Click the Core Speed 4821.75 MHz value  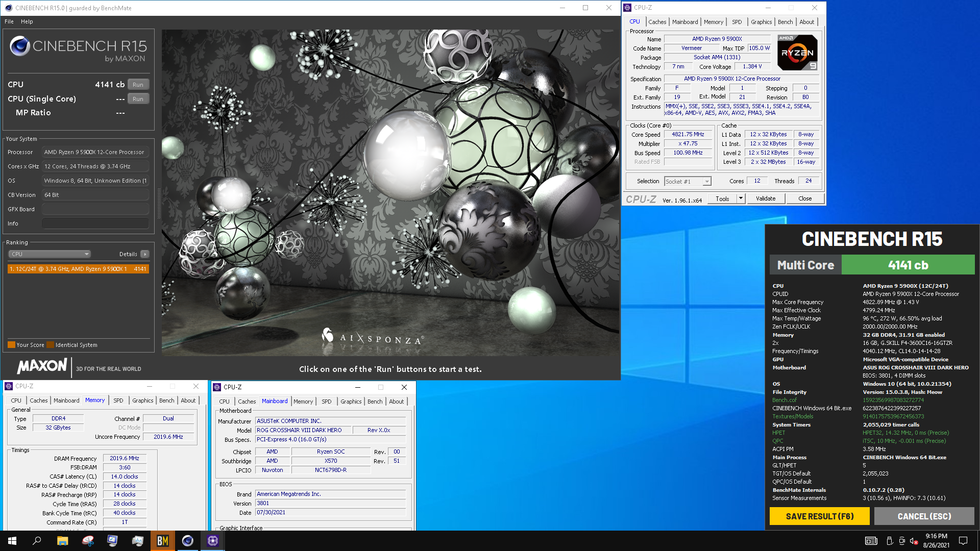point(688,135)
